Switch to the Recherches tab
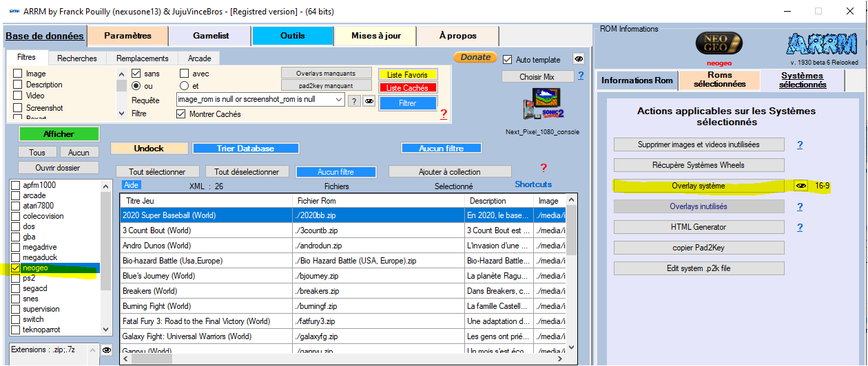This screenshot has width=868, height=366. click(x=77, y=58)
